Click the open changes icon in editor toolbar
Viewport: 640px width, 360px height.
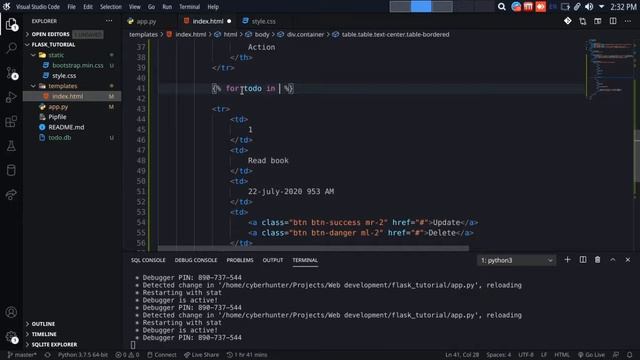(583, 21)
